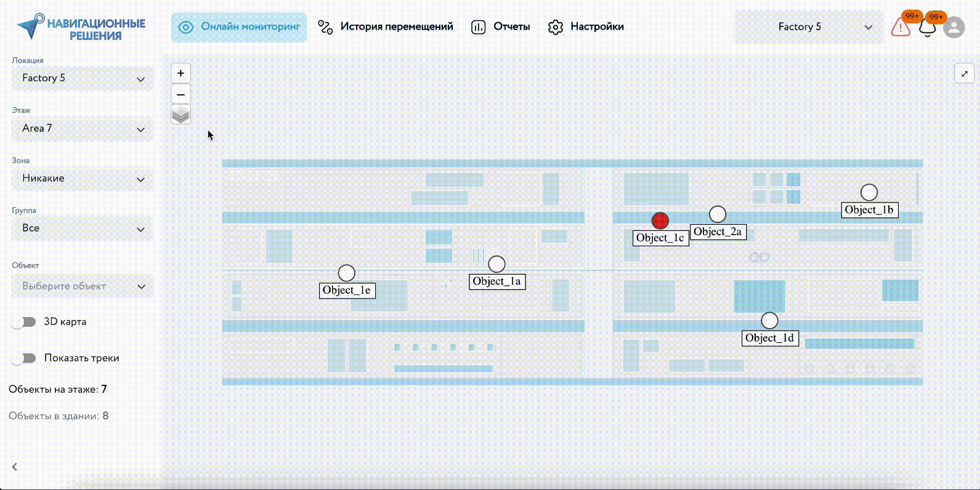
Task: Select the Object_1a map marker circle
Action: click(496, 264)
